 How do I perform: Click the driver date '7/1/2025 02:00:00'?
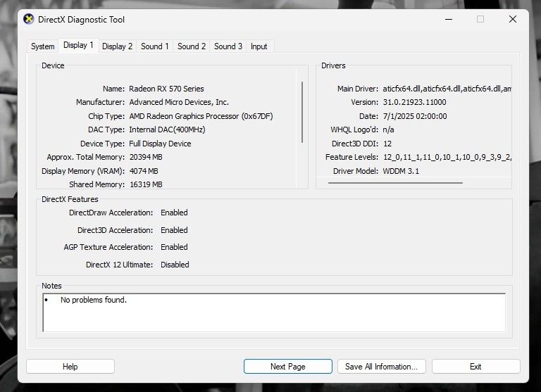point(415,116)
